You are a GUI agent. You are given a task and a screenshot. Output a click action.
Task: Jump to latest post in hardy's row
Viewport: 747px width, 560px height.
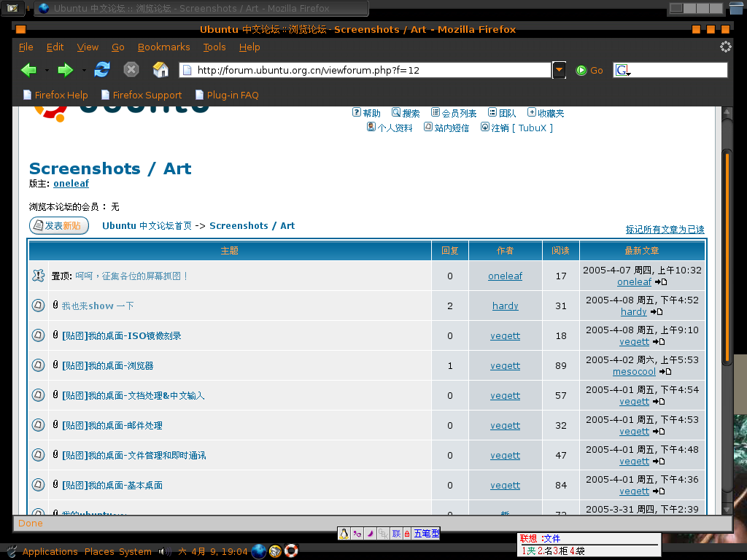pos(657,312)
